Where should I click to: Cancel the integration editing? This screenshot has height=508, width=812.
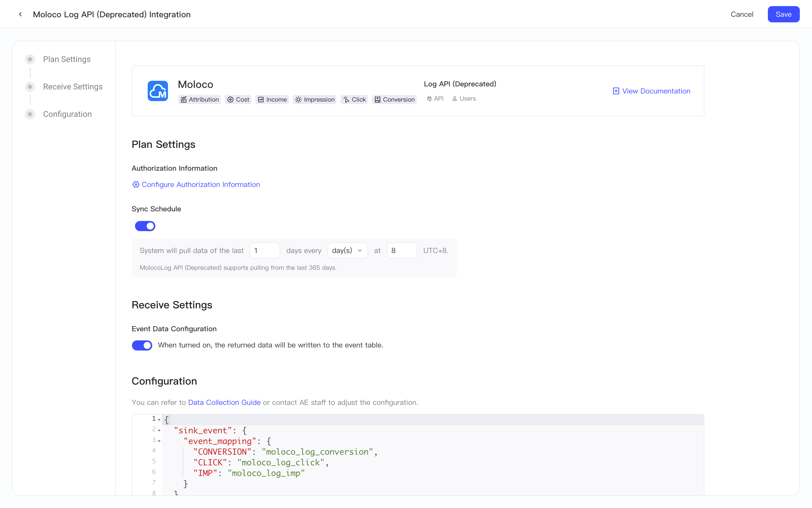pos(742,14)
